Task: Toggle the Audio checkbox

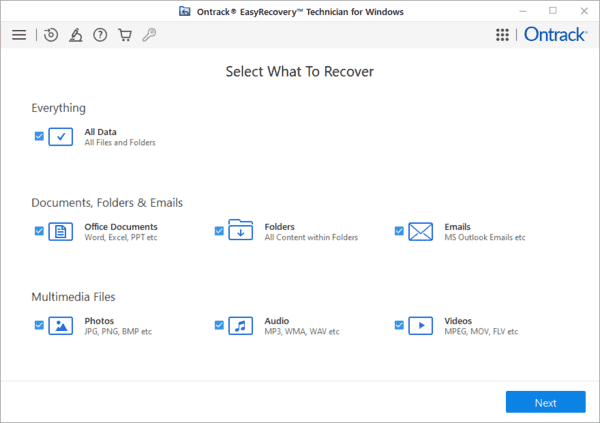Action: (x=219, y=325)
